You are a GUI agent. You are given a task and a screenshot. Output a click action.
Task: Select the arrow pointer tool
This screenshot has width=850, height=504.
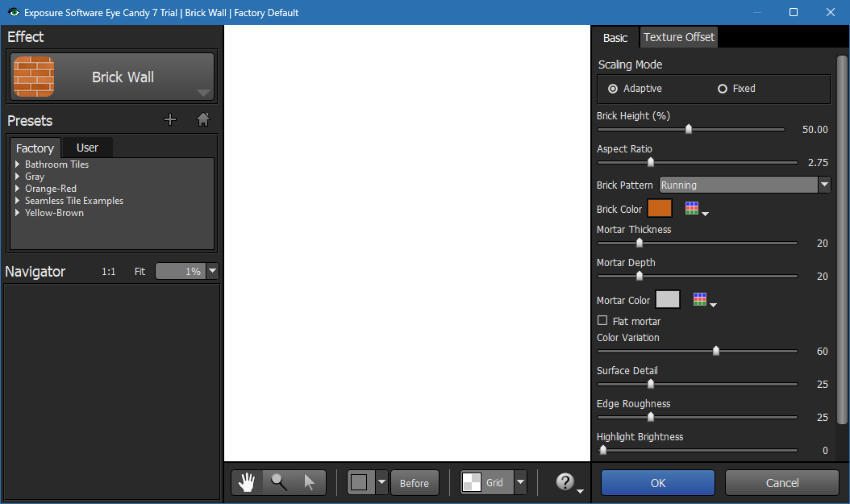[x=310, y=482]
